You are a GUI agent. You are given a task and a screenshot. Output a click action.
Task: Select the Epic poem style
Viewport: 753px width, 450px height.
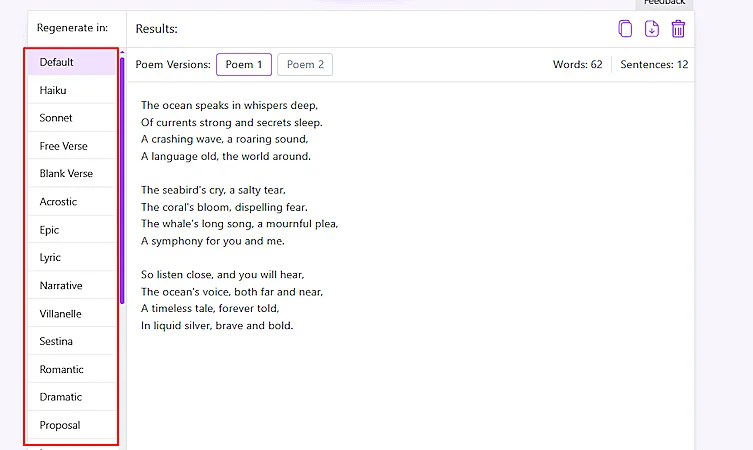(x=72, y=230)
